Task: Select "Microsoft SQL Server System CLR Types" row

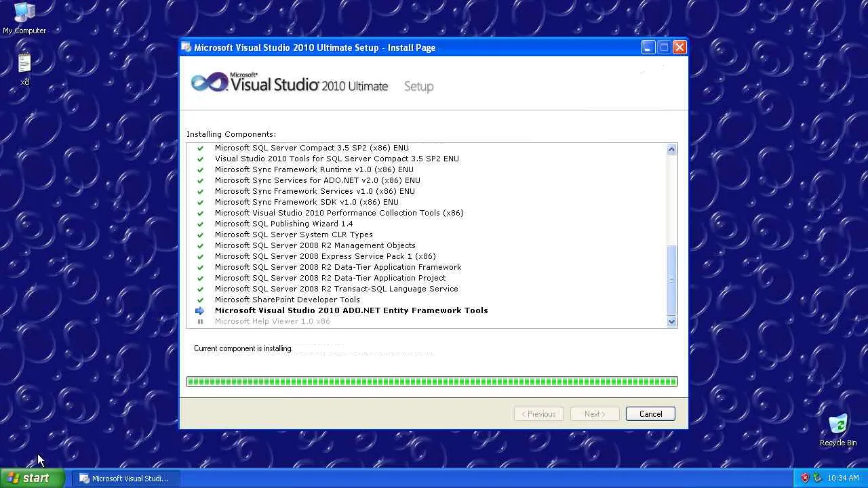Action: [x=294, y=235]
